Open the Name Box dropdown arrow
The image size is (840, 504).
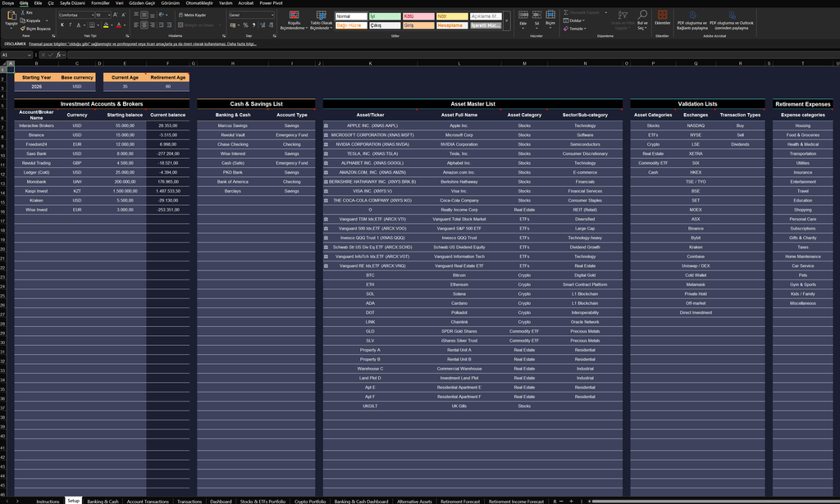tap(30, 55)
